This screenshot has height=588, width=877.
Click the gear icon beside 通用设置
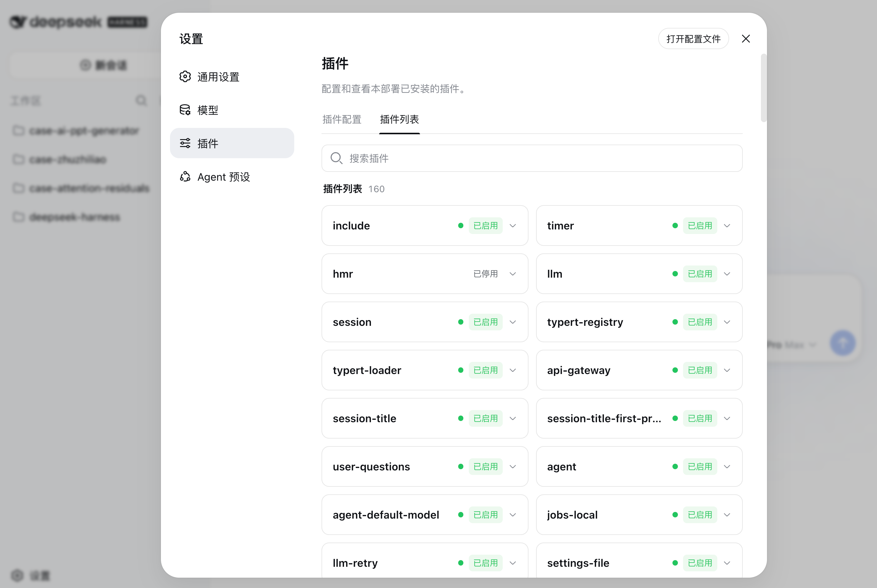coord(185,76)
